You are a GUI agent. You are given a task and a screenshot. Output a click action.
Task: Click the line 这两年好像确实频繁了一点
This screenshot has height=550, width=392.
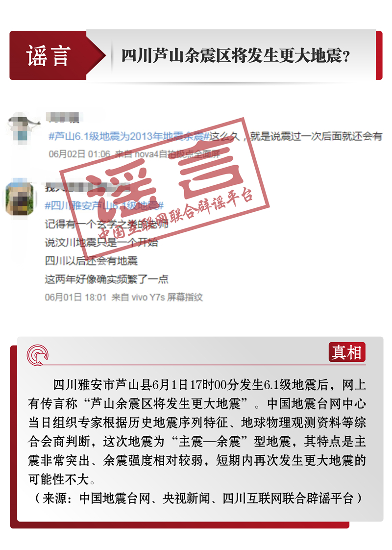107,279
